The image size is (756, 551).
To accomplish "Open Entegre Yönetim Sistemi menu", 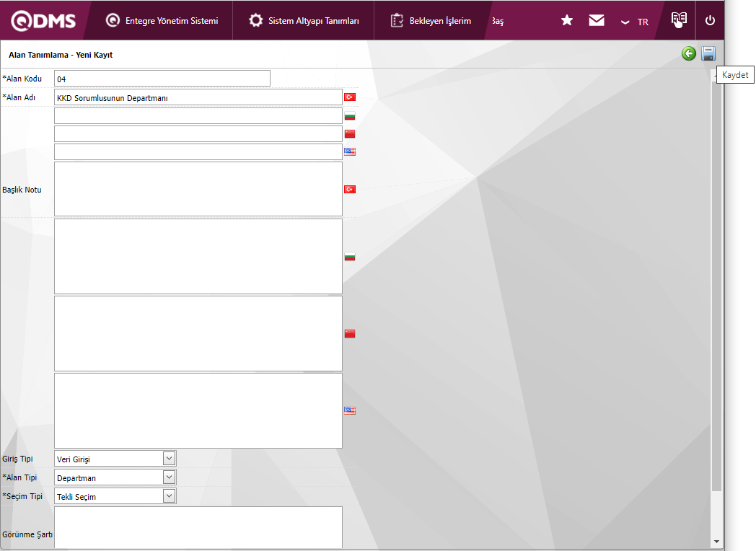I will click(162, 21).
